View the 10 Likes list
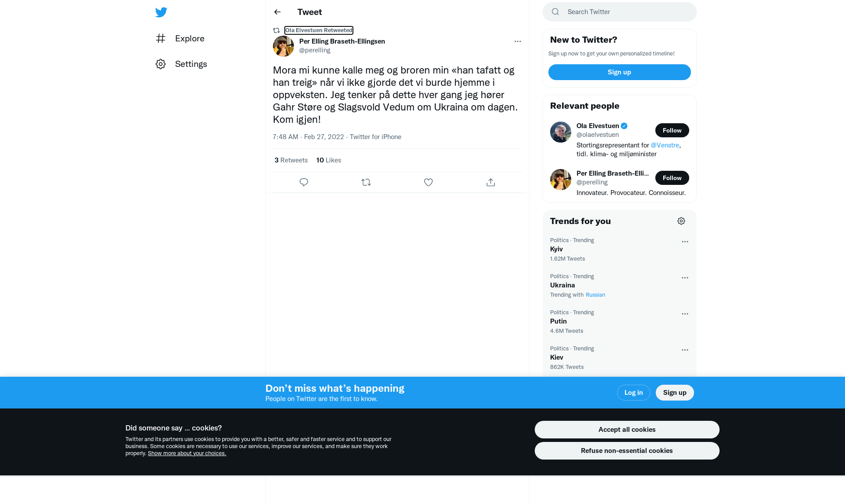Screen dimensions: 845x504 pos(329,160)
